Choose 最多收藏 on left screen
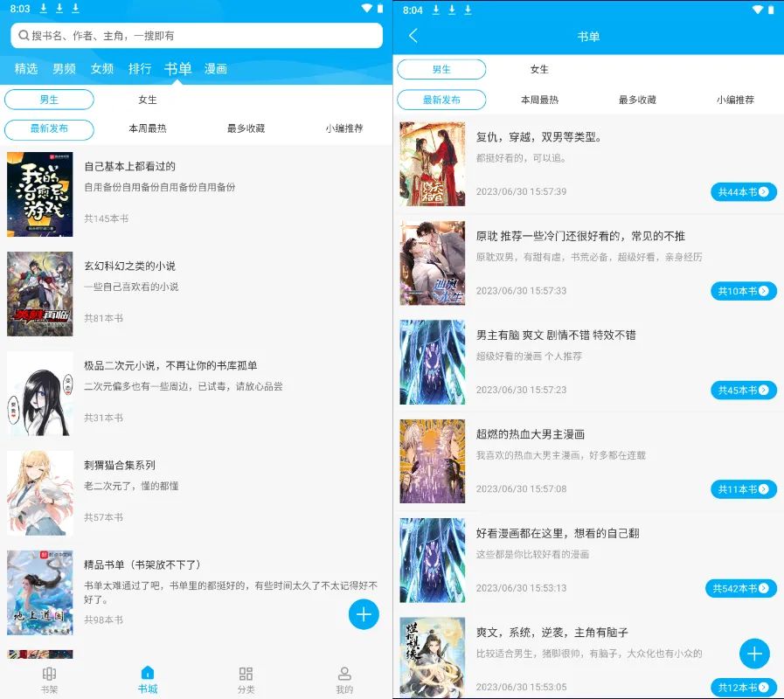This screenshot has height=699, width=784. (246, 128)
